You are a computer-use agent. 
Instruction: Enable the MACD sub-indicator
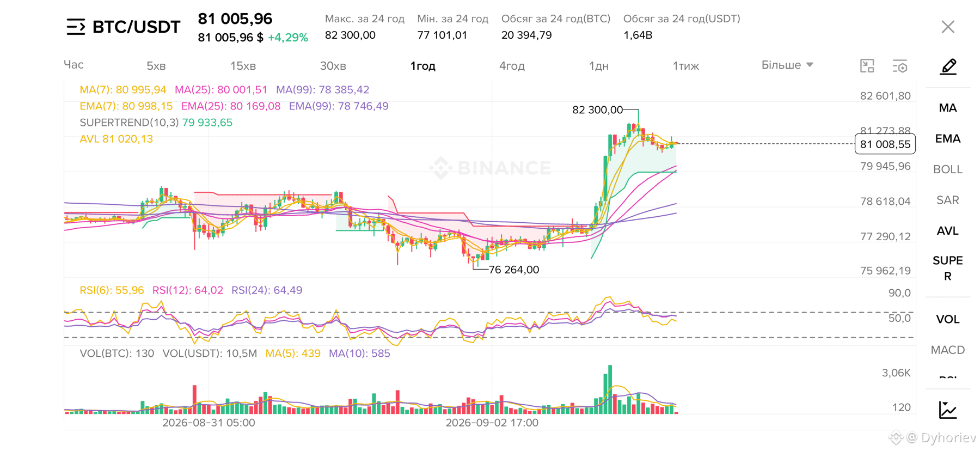[948, 350]
